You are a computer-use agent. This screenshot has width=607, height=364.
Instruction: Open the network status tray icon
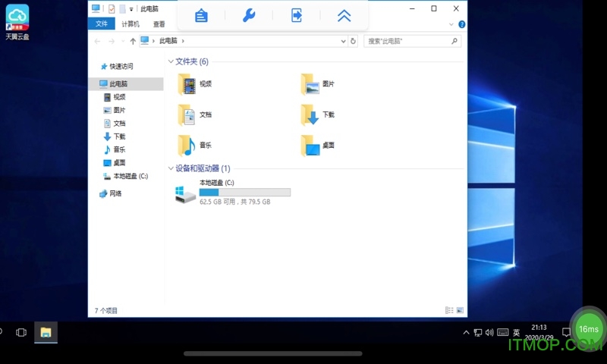tap(478, 332)
